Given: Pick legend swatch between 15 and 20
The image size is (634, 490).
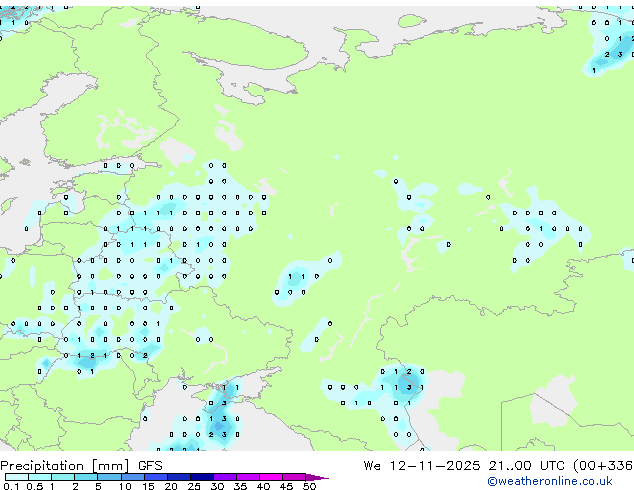Looking at the screenshot, I should tap(156, 477).
